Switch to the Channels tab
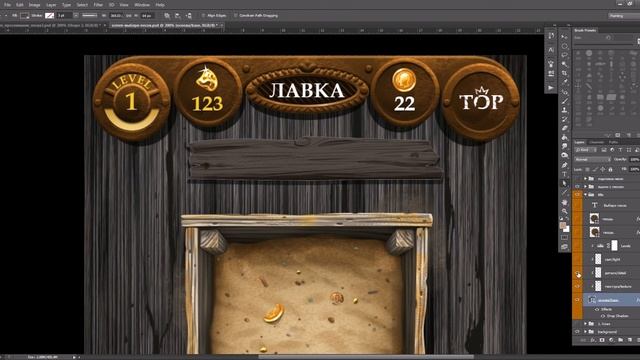The image size is (640, 360). (596, 142)
